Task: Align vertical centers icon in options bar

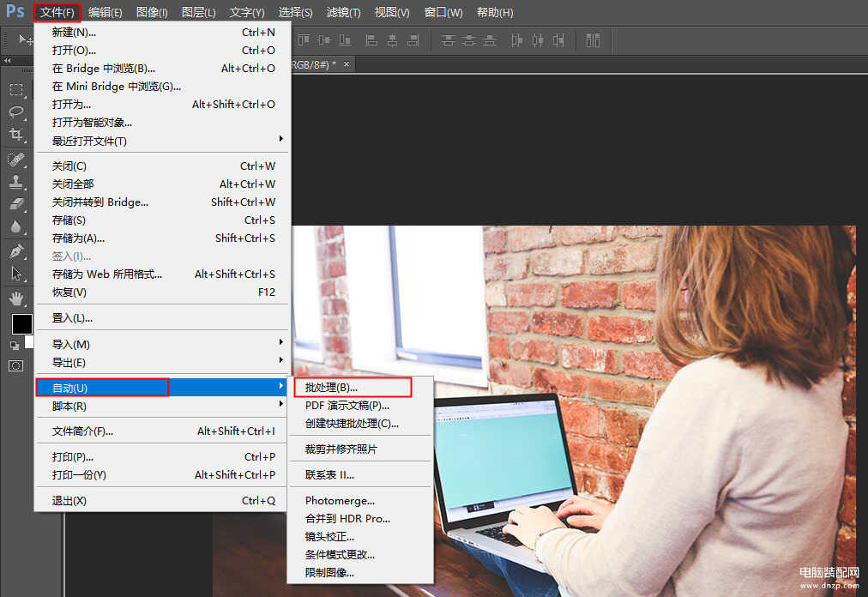Action: [x=324, y=39]
